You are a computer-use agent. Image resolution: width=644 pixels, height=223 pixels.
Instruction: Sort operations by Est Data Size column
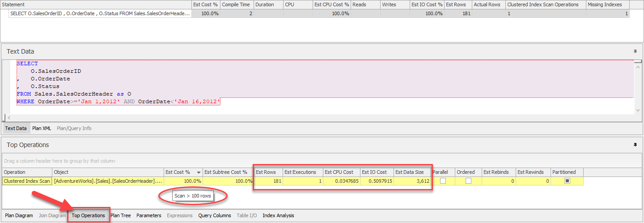[409, 172]
